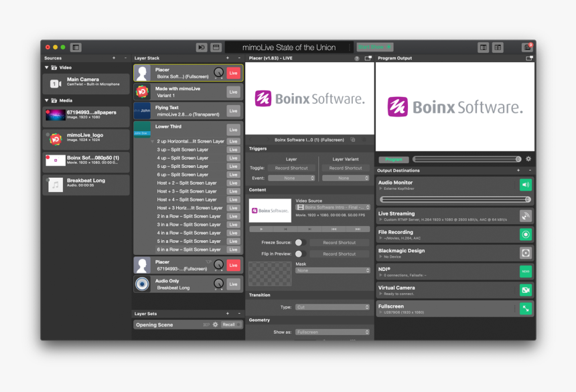The height and width of the screenshot is (392, 576).
Task: Open help for the Placer layer
Action: [357, 58]
